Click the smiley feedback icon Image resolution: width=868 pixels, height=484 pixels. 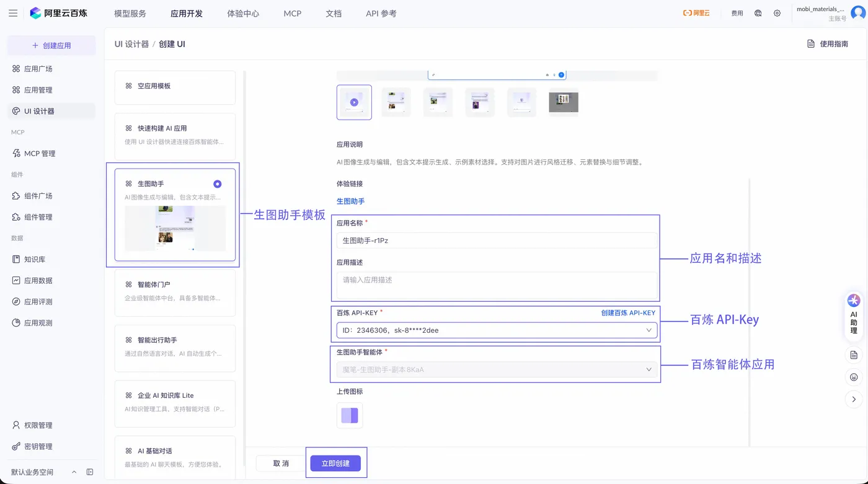[854, 377]
